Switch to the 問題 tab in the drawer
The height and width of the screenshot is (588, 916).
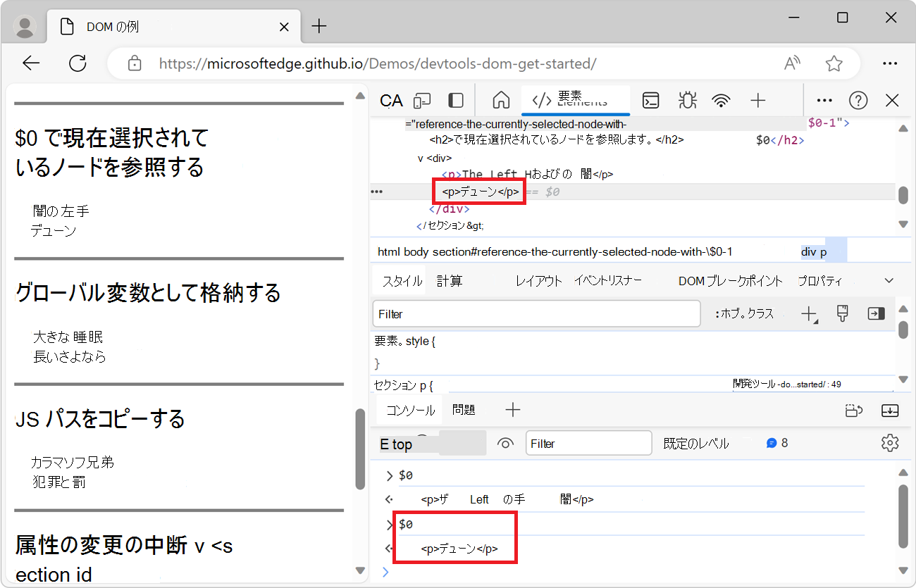464,410
